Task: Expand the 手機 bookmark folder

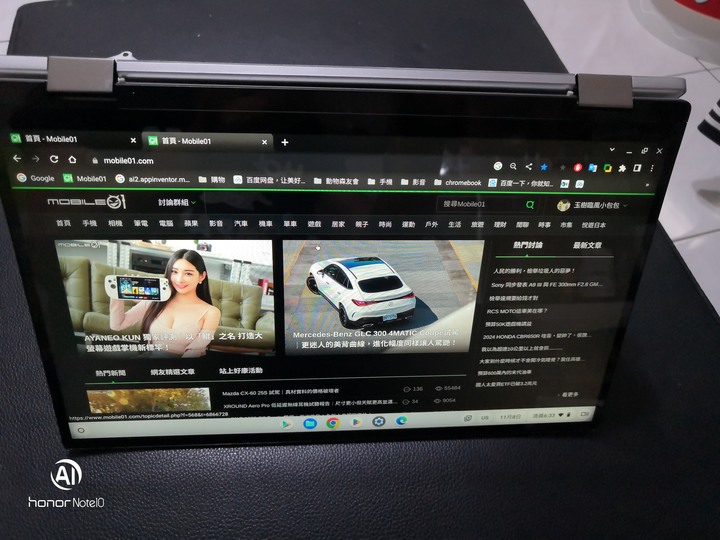Action: click(x=380, y=182)
